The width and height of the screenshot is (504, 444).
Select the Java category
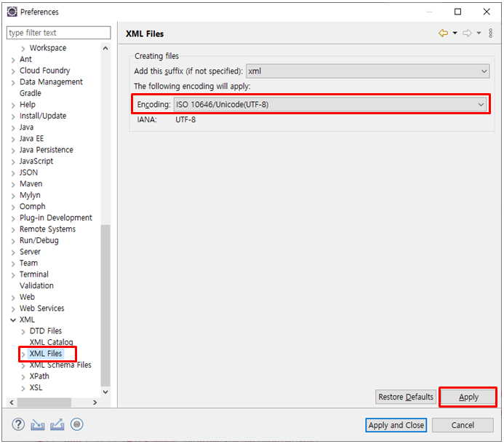point(26,127)
